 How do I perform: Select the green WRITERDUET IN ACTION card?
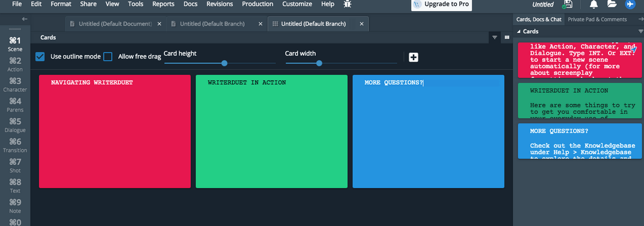click(x=272, y=132)
